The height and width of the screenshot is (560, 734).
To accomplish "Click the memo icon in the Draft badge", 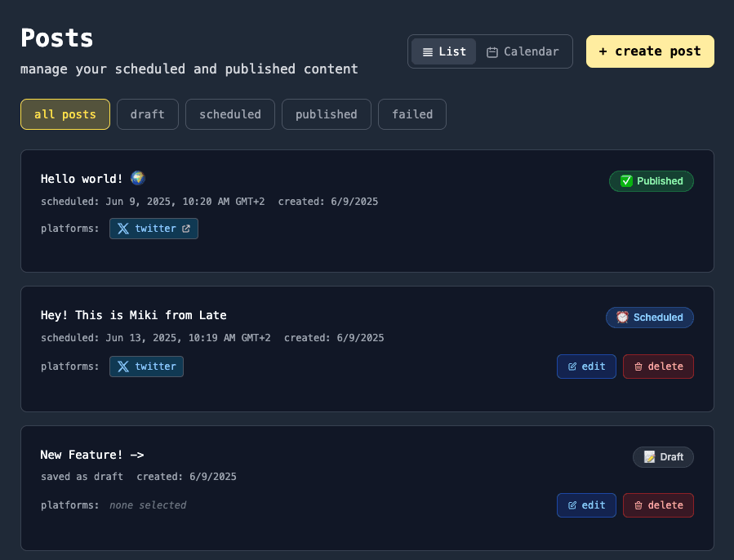I will (648, 457).
